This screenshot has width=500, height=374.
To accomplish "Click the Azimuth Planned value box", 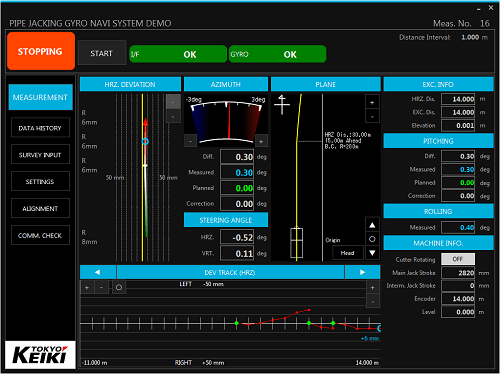I will [237, 188].
